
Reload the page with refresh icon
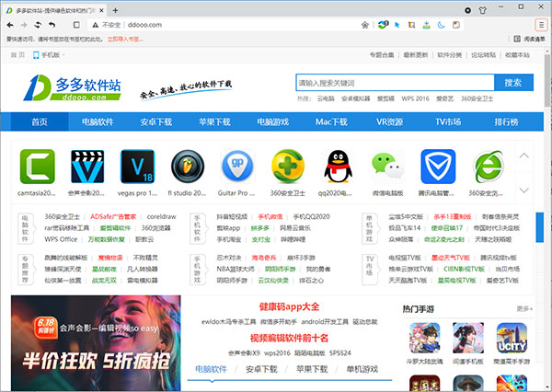38,25
